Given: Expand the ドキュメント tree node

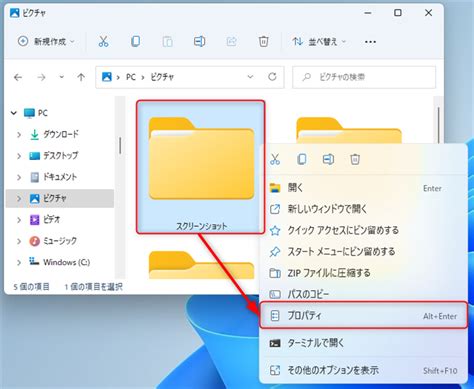Looking at the screenshot, I should (19, 177).
